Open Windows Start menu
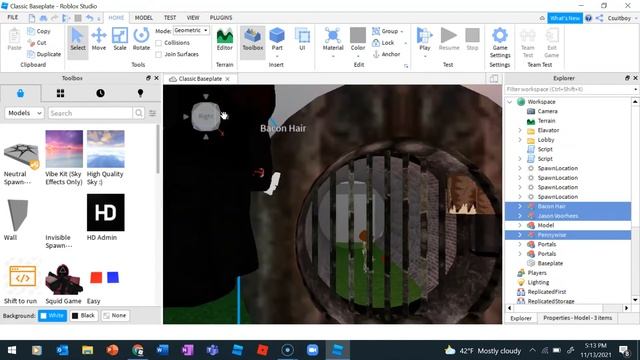 (x=12, y=350)
